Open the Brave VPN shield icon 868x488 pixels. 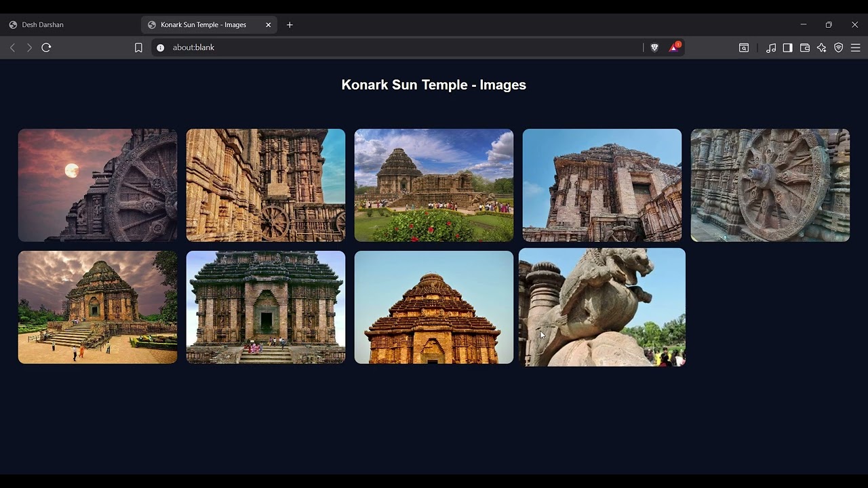click(x=839, y=47)
